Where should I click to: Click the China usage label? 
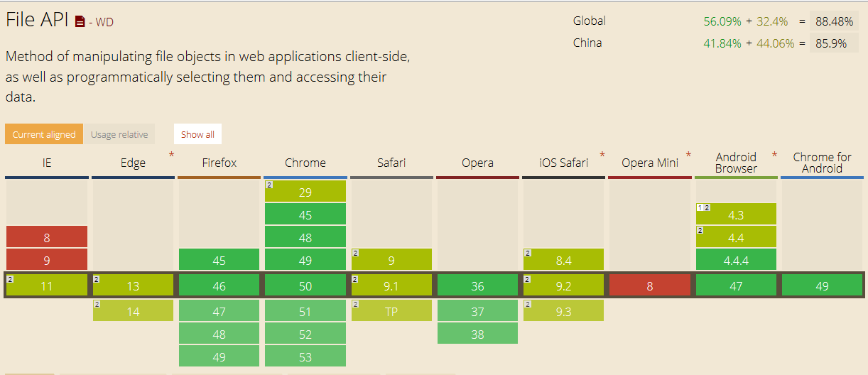coord(587,43)
